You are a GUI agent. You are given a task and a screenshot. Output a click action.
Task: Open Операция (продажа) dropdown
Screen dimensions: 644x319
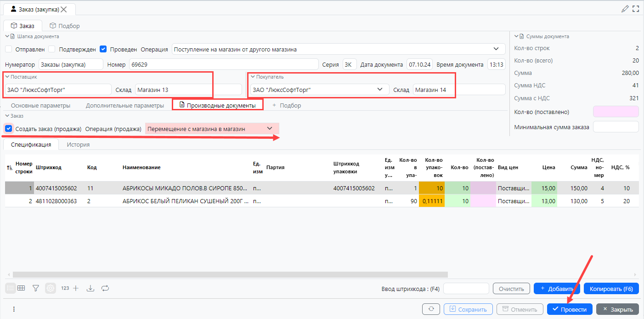pyautogui.click(x=270, y=129)
